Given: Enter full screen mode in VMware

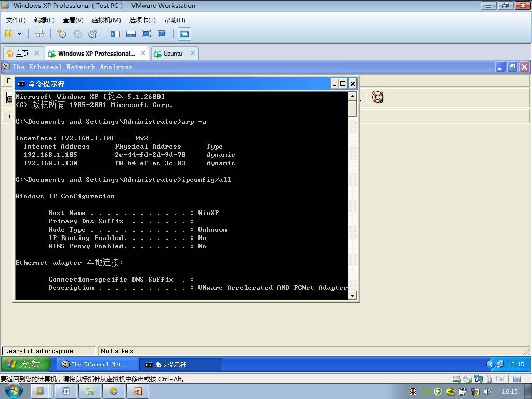Looking at the screenshot, I should tap(146, 34).
